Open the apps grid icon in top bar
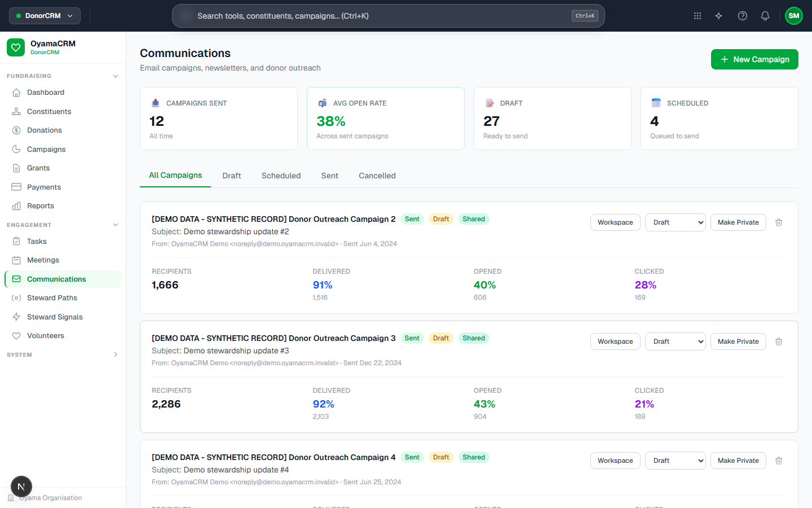The image size is (812, 508). coord(698,16)
